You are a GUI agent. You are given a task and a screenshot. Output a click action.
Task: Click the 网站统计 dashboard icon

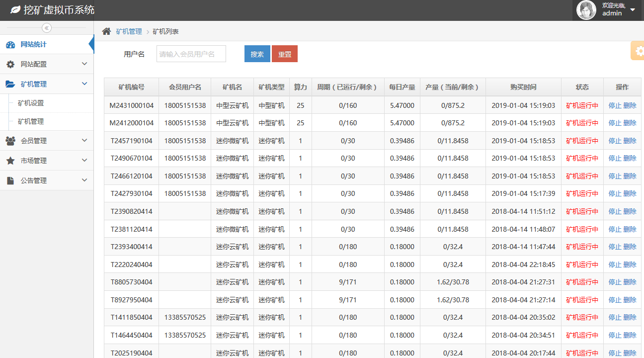tap(10, 45)
